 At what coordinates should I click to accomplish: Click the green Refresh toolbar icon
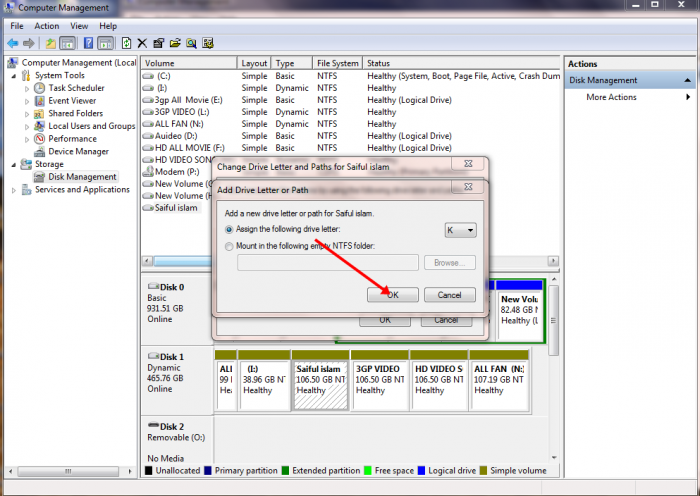tap(126, 43)
